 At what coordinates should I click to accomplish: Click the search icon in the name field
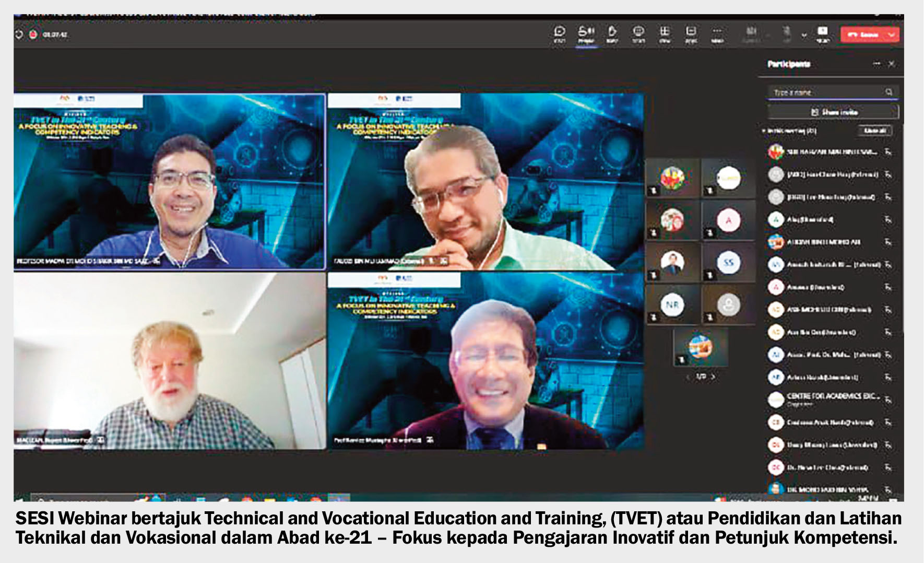coord(889,92)
